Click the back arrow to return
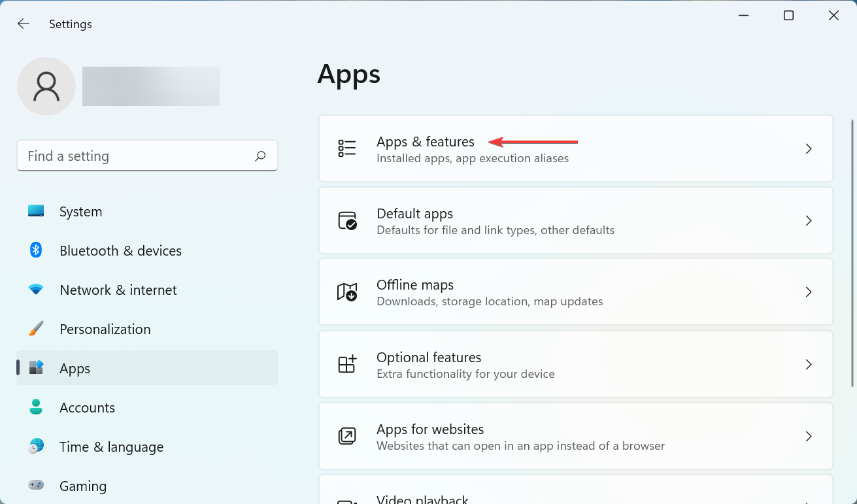Image resolution: width=857 pixels, height=504 pixels. point(23,24)
